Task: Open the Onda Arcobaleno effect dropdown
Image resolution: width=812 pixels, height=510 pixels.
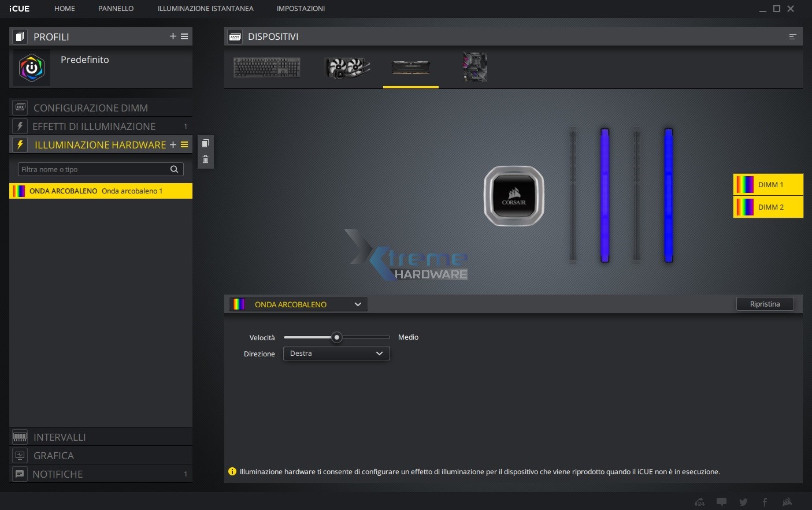Action: click(x=298, y=304)
